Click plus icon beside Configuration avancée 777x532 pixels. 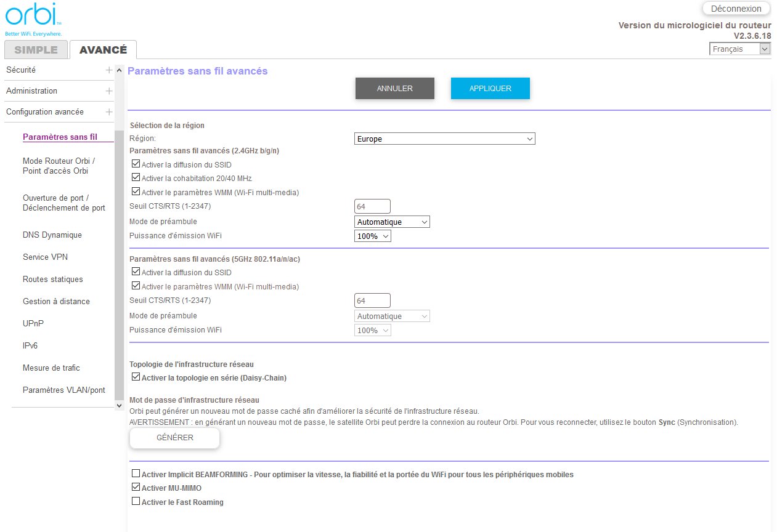[x=109, y=112]
